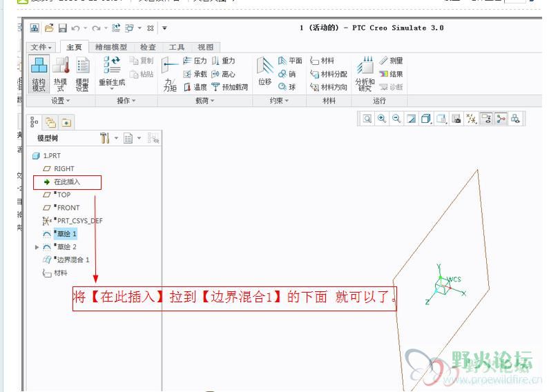The width and height of the screenshot is (549, 392).
Task: Open the Display Style cube icon
Action: pos(426,119)
